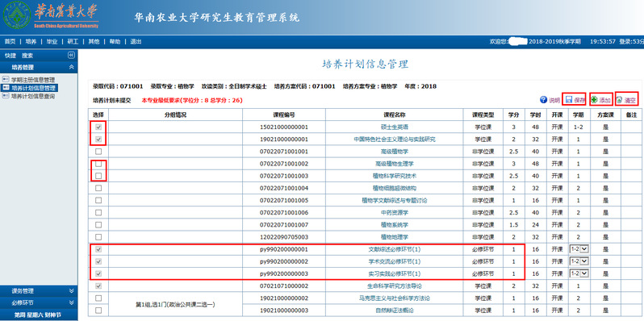
Task: Click icon beside 培养计划信息查询
Action: tap(6, 96)
